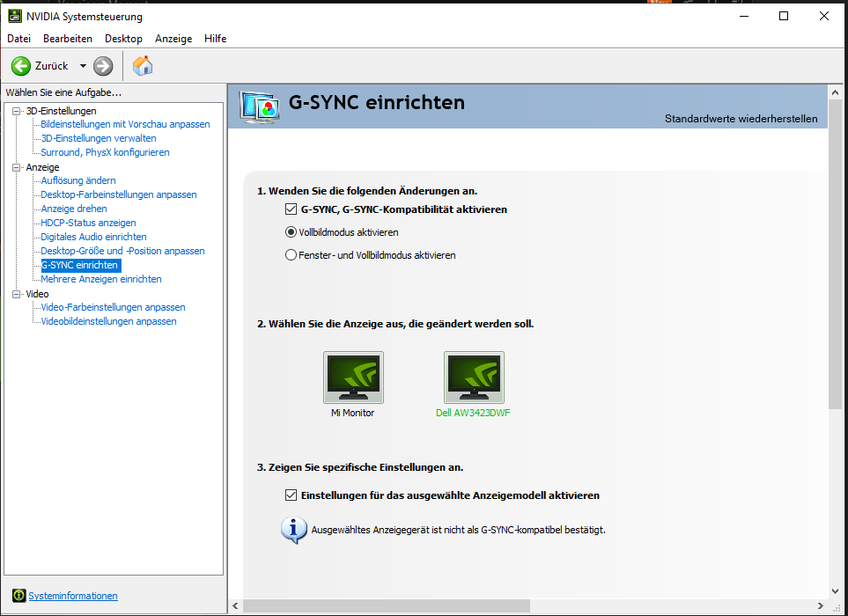
Task: Open Video-Farbeinstellungen anpassen
Action: click(x=113, y=307)
